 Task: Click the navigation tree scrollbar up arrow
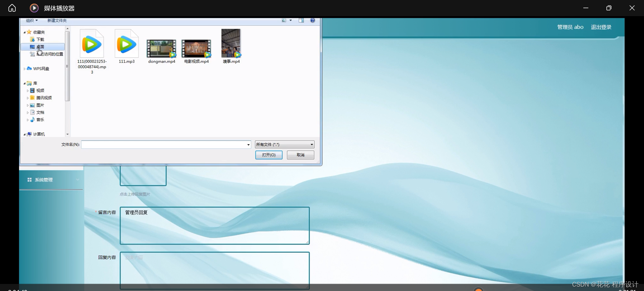point(67,29)
